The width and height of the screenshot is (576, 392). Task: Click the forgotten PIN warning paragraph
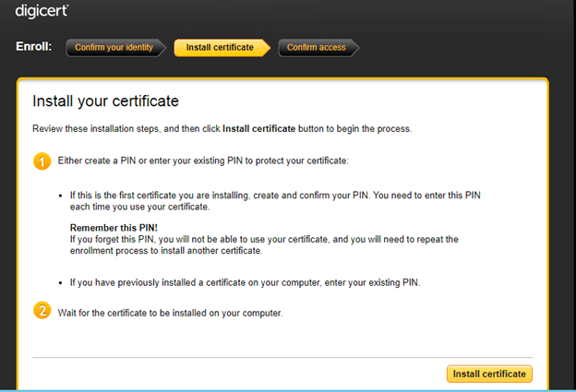click(x=266, y=245)
